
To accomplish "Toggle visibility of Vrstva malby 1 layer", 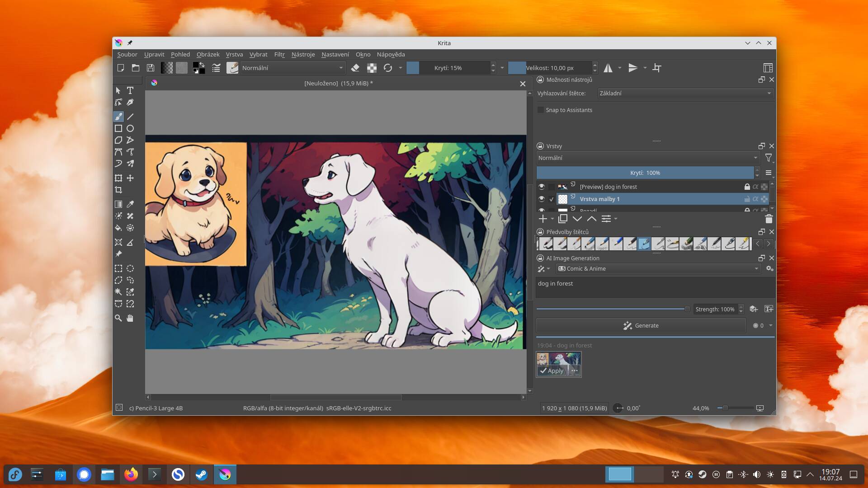I will click(542, 199).
